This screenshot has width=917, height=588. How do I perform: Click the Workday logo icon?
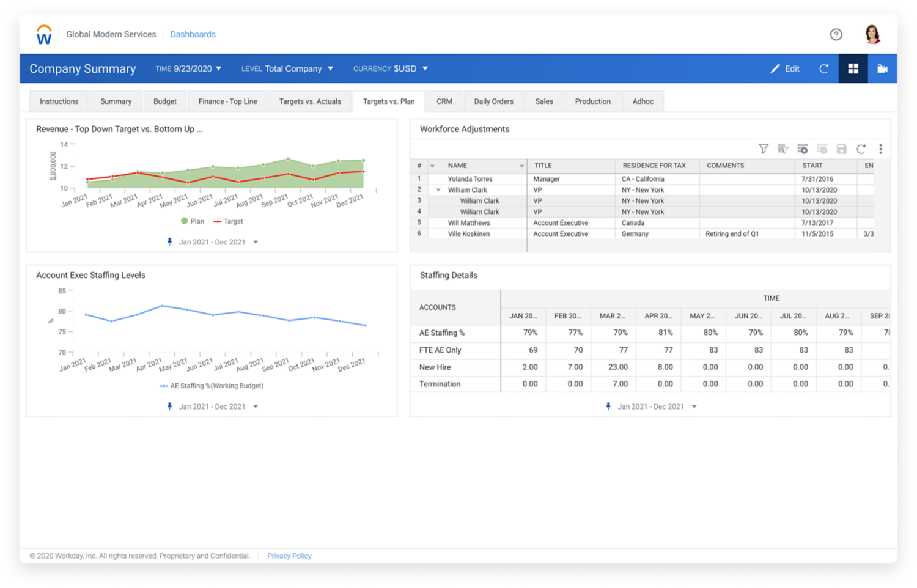43,34
